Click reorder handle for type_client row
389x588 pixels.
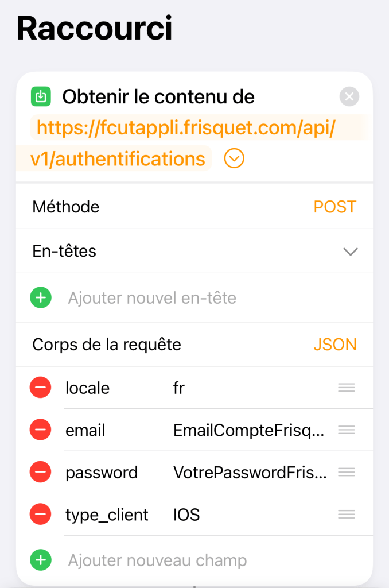point(346,514)
